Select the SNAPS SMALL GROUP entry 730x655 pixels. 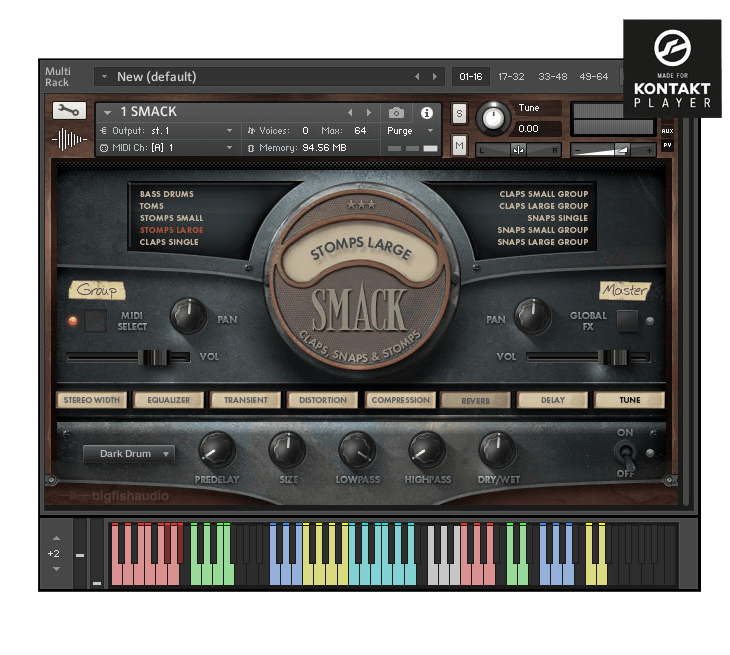tap(543, 230)
